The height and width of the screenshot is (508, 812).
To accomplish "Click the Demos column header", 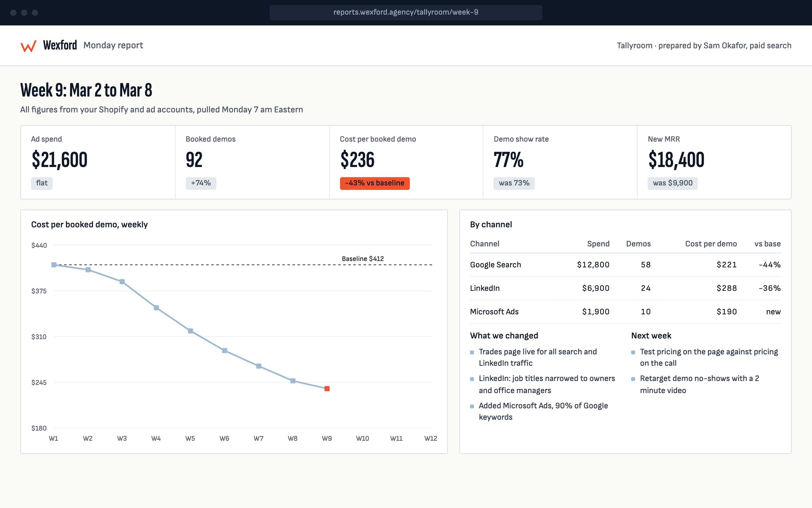I will click(639, 244).
